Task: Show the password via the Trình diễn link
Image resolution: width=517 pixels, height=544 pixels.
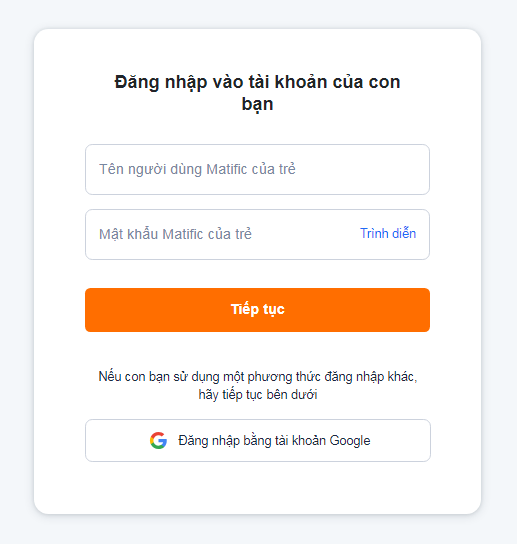Action: click(388, 233)
